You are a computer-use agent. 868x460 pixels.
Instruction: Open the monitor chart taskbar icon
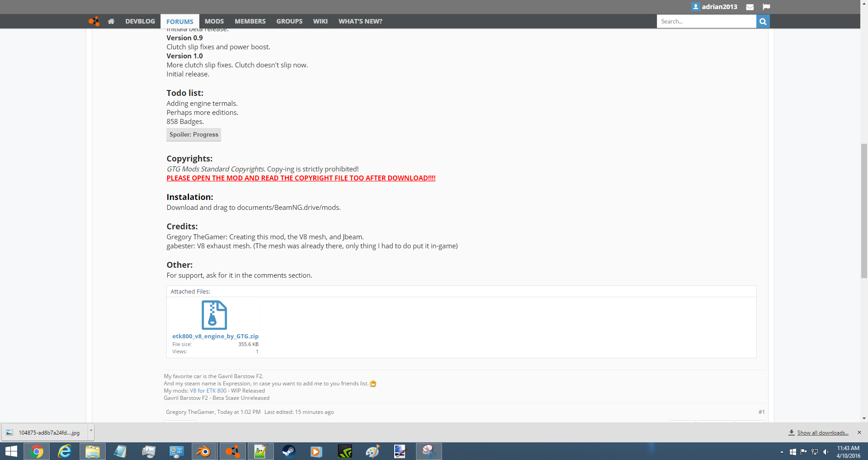148,451
